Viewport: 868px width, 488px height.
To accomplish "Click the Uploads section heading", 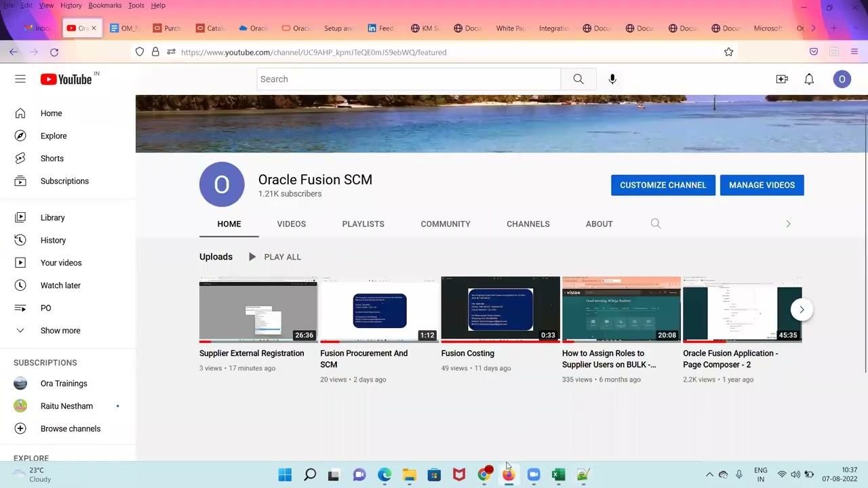I will 216,257.
